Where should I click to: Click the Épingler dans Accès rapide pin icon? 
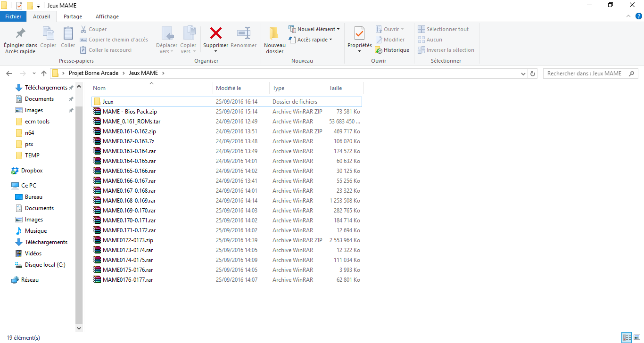point(20,33)
